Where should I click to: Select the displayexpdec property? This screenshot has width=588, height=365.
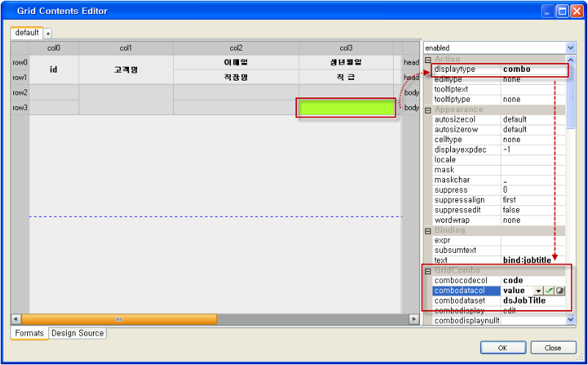[499, 150]
